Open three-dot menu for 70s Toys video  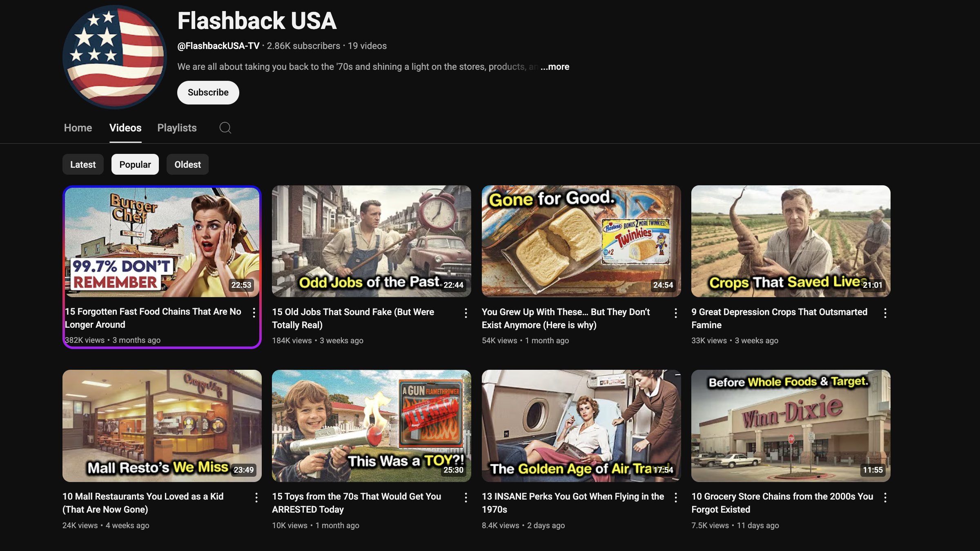[466, 498]
